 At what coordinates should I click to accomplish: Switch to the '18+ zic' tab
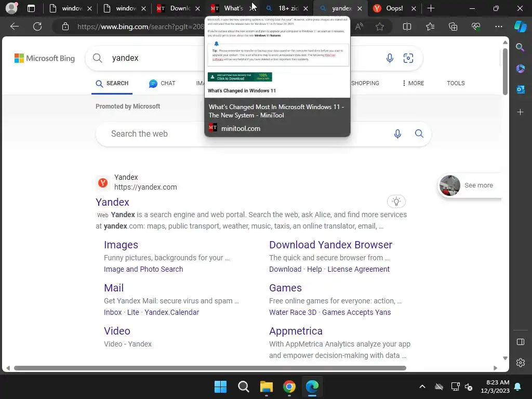[286, 8]
